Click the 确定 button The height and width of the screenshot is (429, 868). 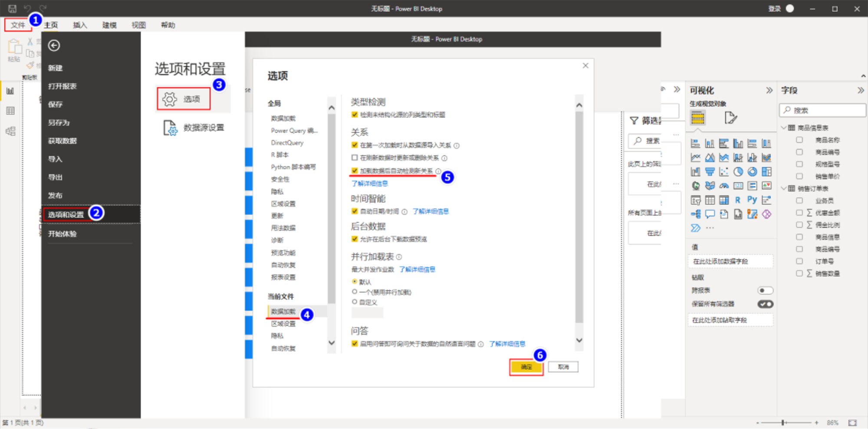526,367
